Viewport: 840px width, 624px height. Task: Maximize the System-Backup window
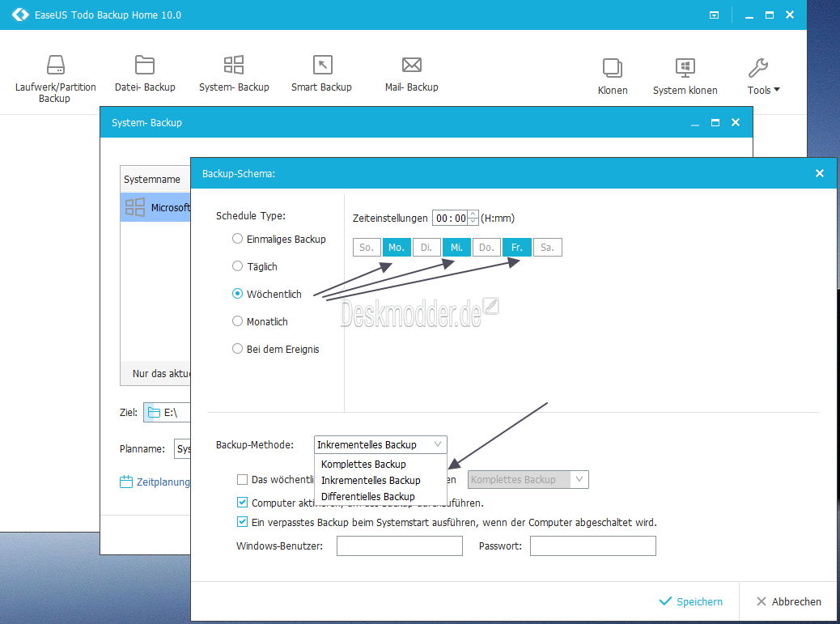tap(715, 123)
